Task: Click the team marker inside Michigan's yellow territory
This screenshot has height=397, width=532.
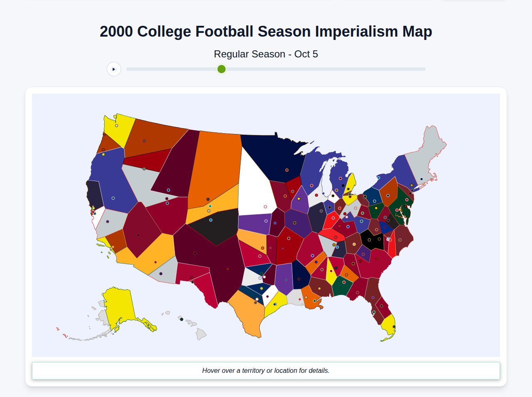Action: (x=348, y=189)
